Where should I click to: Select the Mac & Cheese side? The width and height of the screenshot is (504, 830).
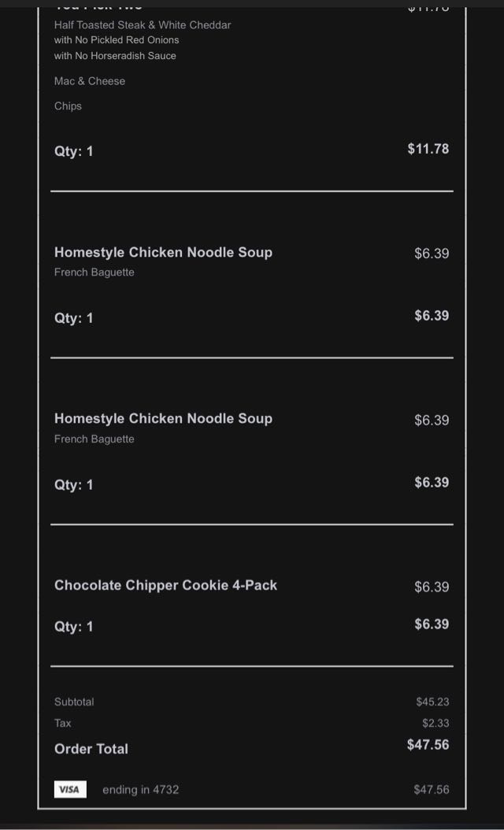90,81
